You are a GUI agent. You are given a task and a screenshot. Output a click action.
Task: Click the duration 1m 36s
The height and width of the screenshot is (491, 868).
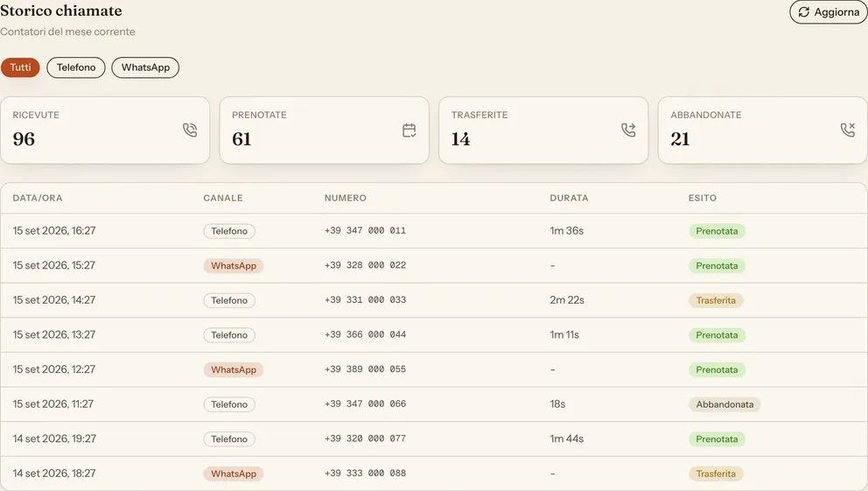pyautogui.click(x=567, y=231)
